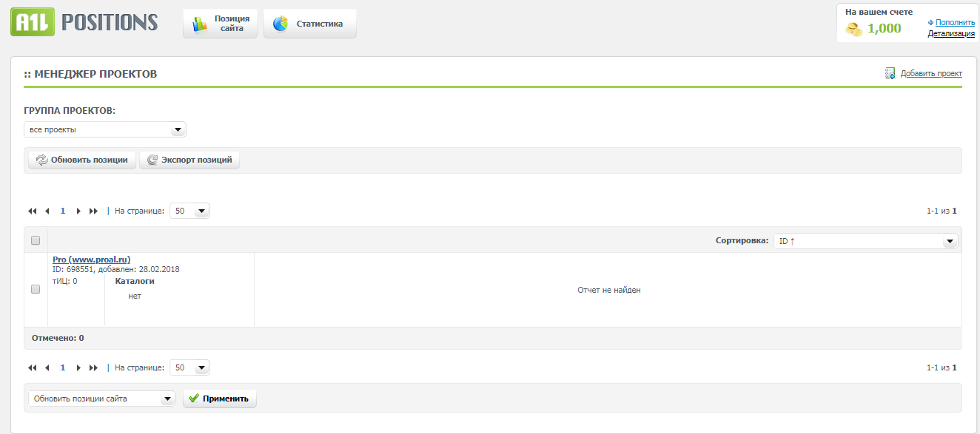Open the Позиция сайта section
This screenshot has height=434, width=980.
click(x=221, y=24)
